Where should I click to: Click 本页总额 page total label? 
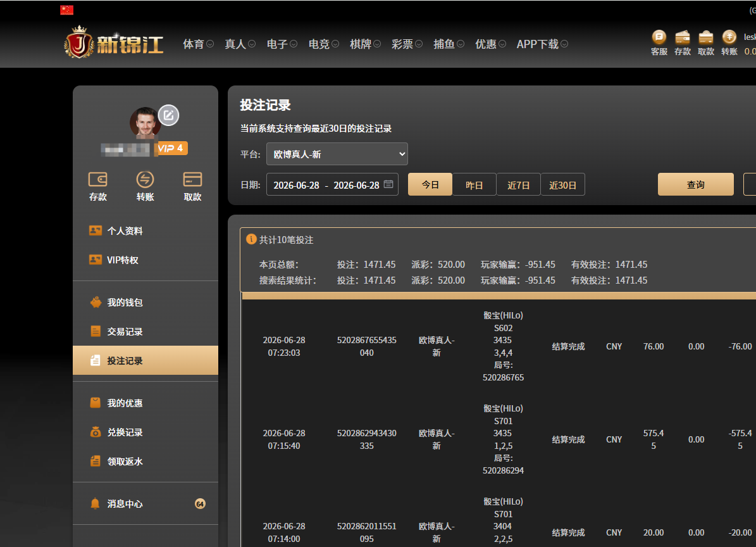279,265
